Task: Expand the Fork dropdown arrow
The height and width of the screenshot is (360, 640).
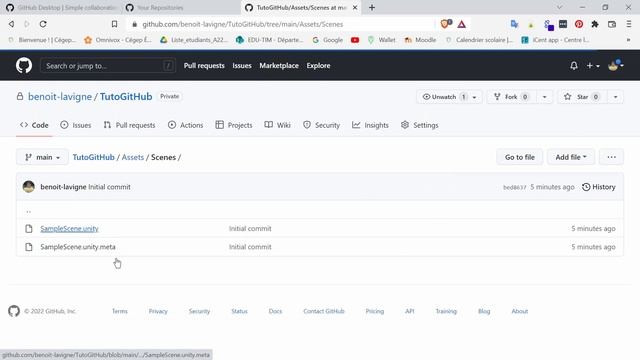Action: click(x=544, y=97)
